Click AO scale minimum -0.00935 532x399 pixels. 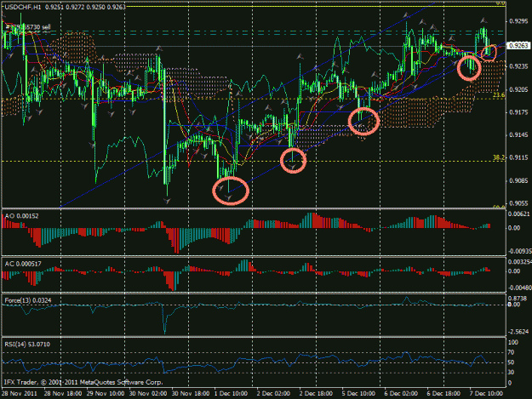[519, 251]
